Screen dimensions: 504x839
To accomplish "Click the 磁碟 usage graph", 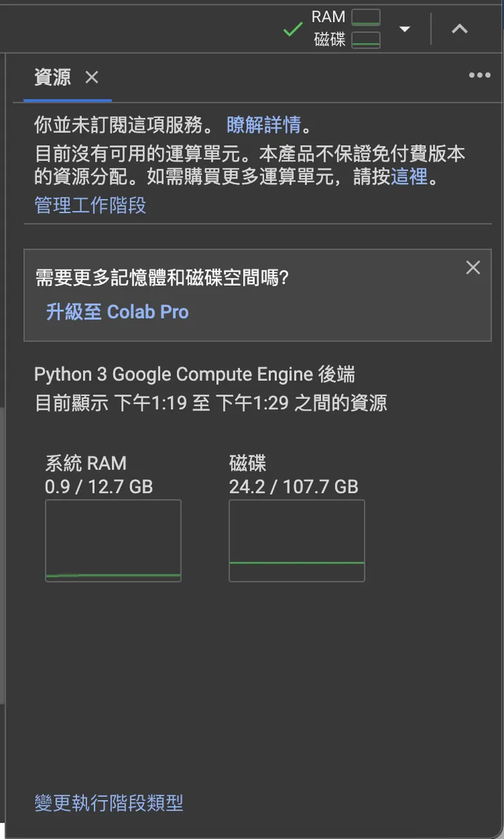I will click(296, 540).
